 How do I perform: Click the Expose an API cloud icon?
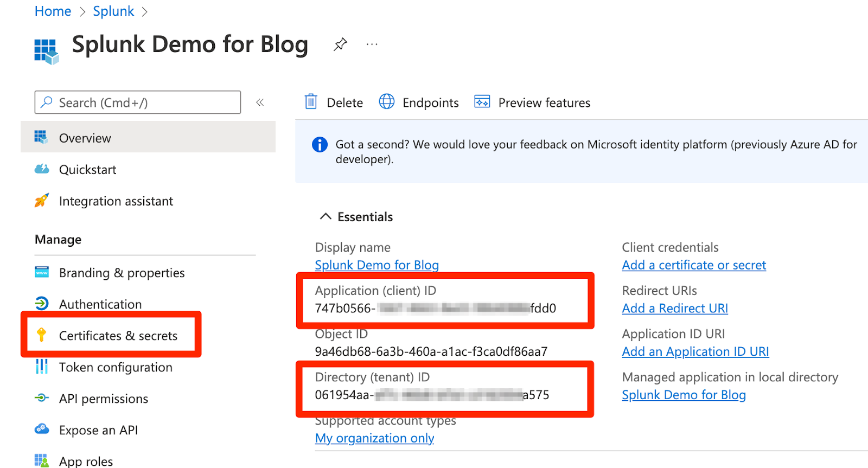pos(42,429)
